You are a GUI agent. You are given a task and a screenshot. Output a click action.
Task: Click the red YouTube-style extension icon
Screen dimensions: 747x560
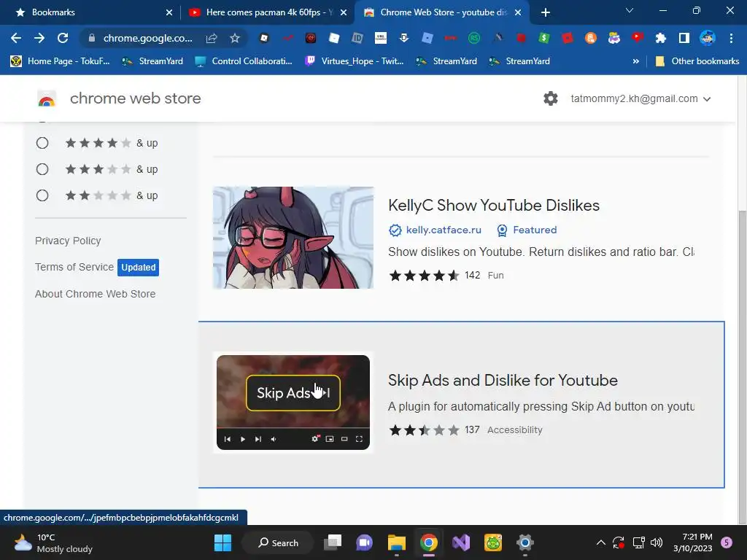(638, 38)
